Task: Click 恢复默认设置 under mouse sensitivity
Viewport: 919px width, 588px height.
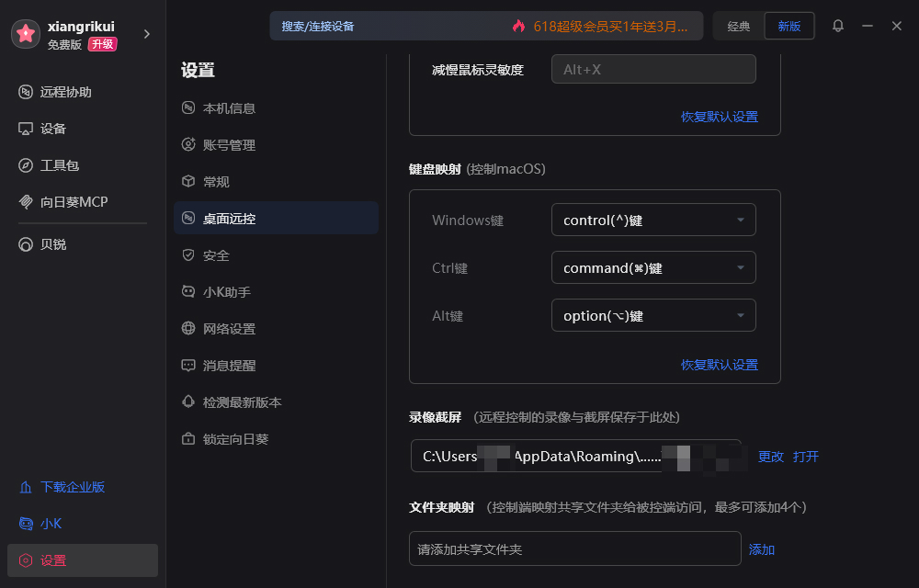Action: pos(720,117)
